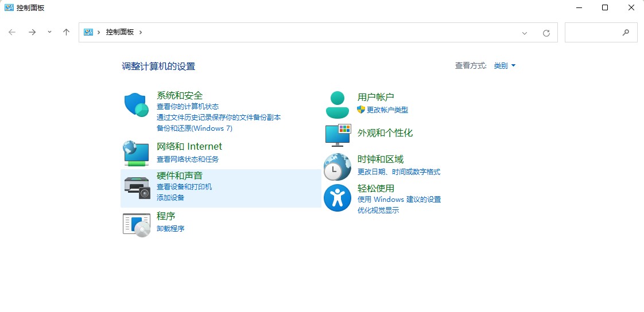Refresh the Control Panel view
This screenshot has height=312, width=644.
546,33
